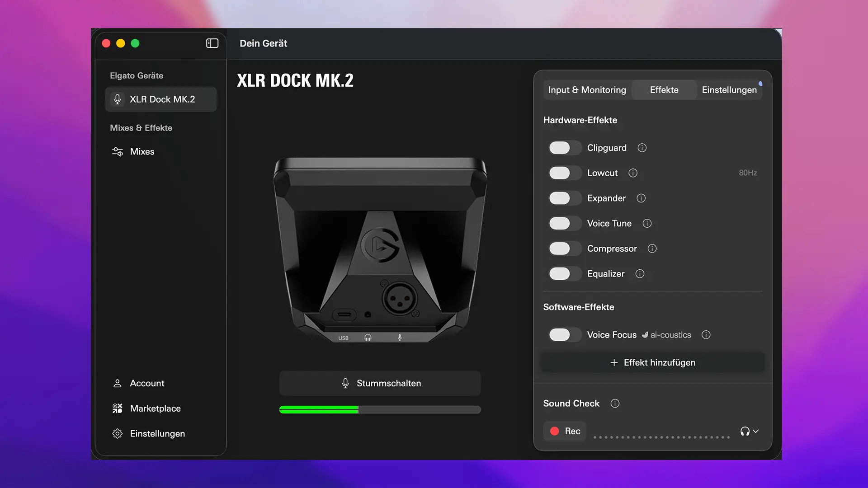Click the Equalizer info icon
Screen dimensions: 868x488
click(640, 274)
